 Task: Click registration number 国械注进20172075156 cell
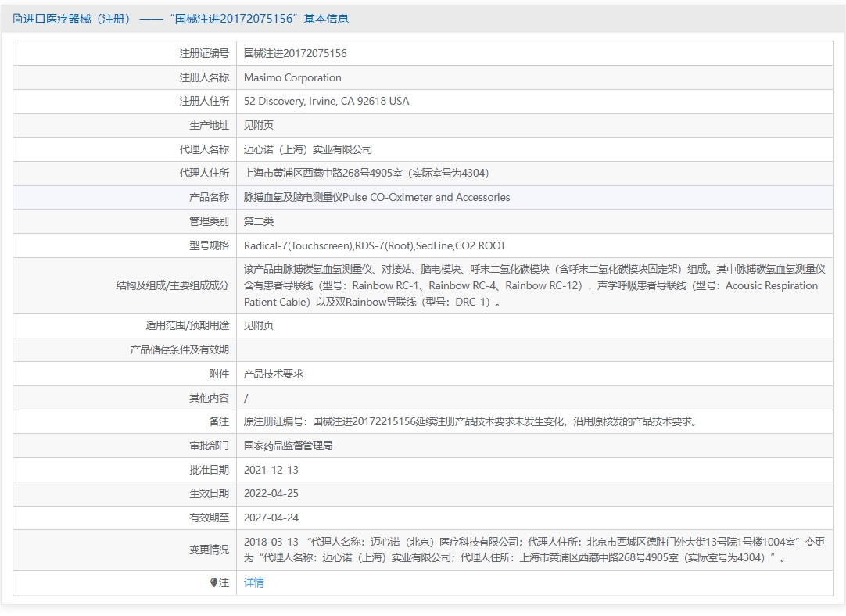295,53
